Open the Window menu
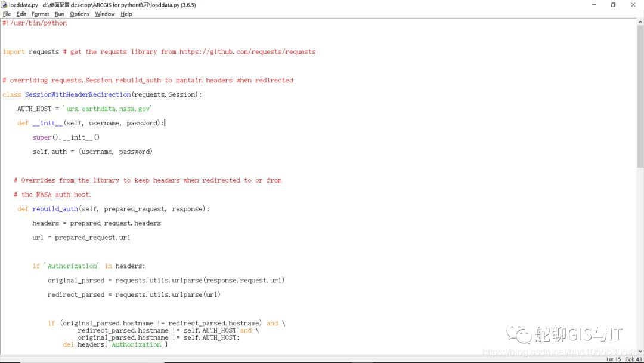The height and width of the screenshot is (363, 644). coord(105,14)
